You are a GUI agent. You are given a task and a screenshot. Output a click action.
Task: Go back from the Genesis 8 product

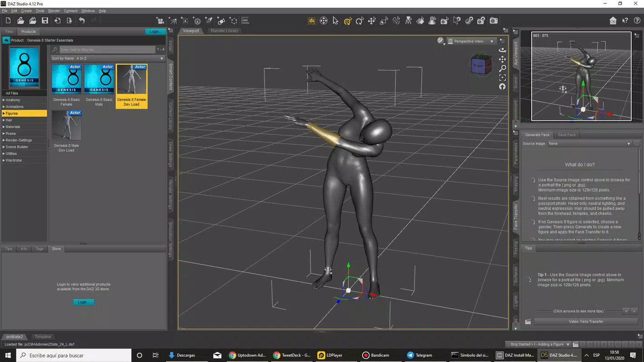tap(6, 40)
